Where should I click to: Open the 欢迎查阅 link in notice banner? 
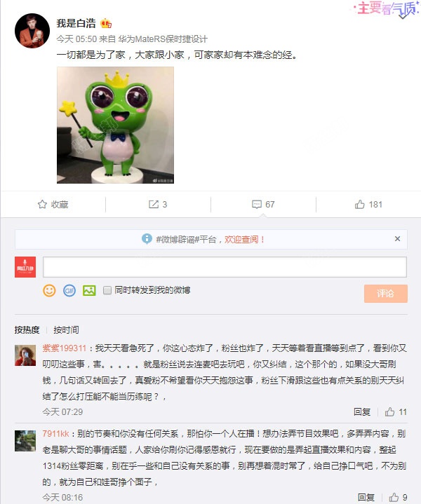pos(244,240)
